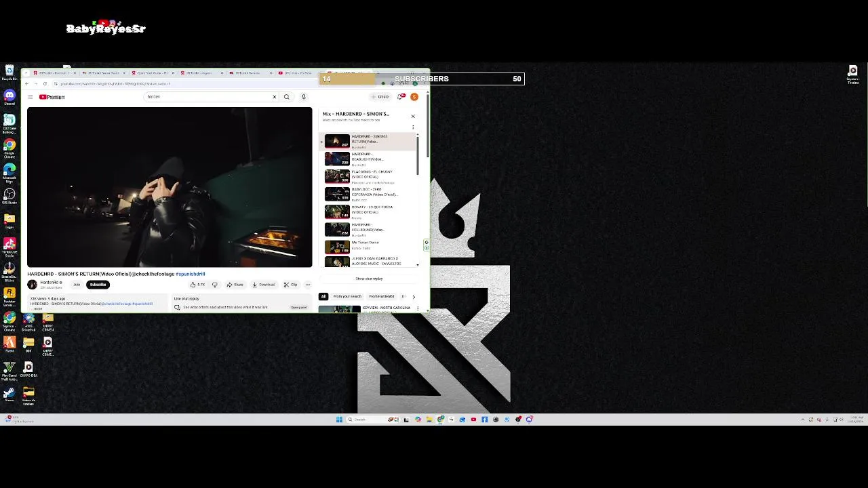Switch to the IRToolkit Server Guide browser tab

104,73
